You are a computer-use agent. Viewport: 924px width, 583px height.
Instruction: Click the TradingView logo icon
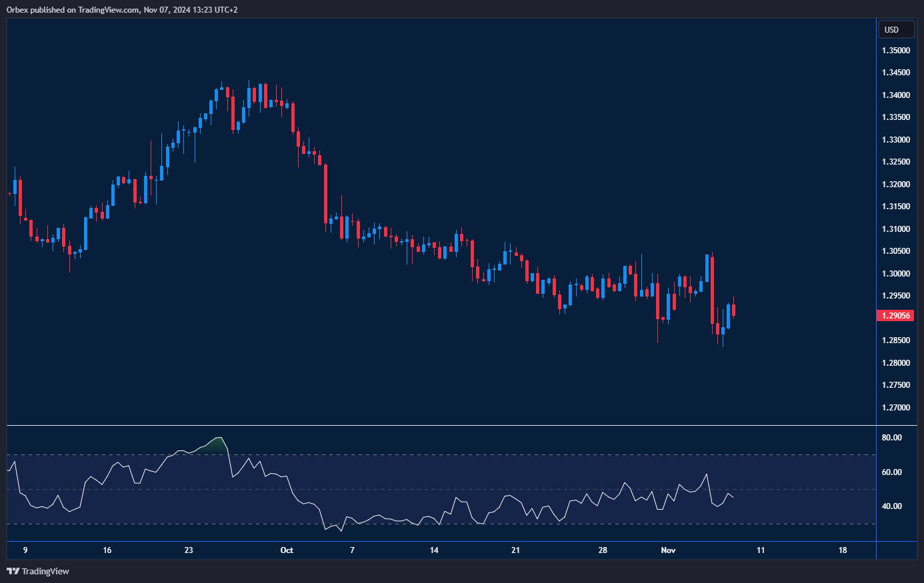[x=13, y=571]
